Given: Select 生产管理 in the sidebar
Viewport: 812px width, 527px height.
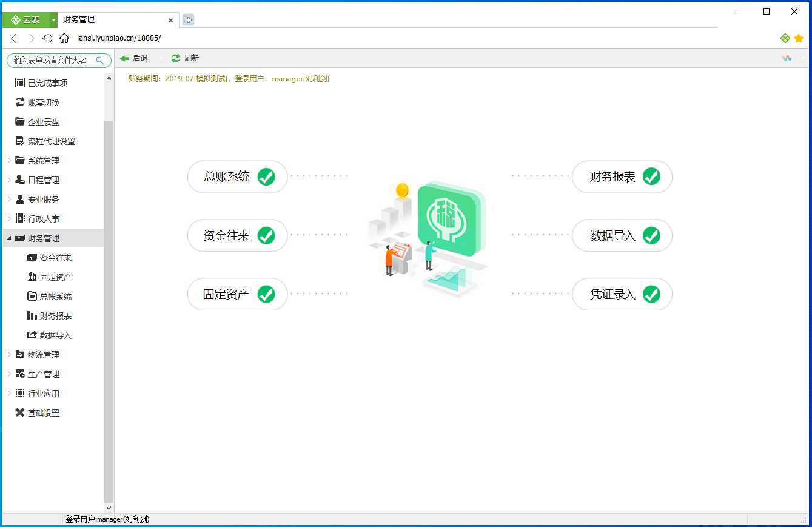Looking at the screenshot, I should (44, 374).
